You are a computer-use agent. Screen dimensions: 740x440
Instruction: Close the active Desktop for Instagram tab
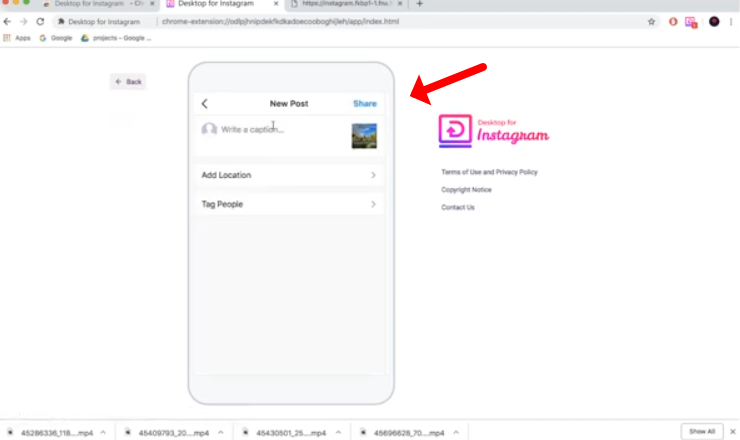pyautogui.click(x=276, y=4)
